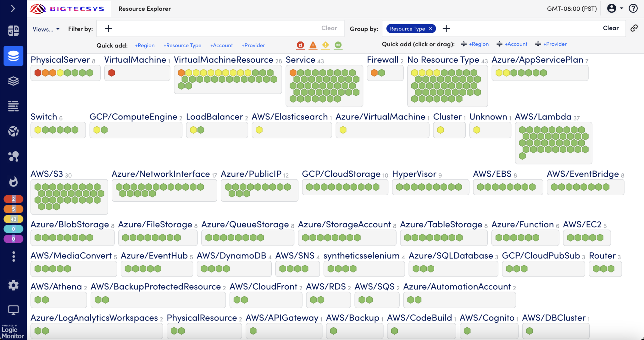The height and width of the screenshot is (340, 644).
Task: Click the purple alert count pill showing 0
Action: 13,239
